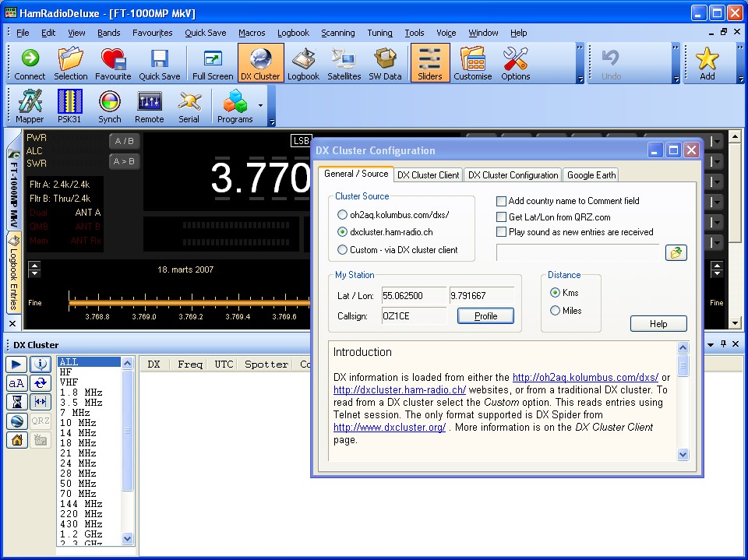Open the Bands menu
The image size is (748, 560).
(x=109, y=33)
